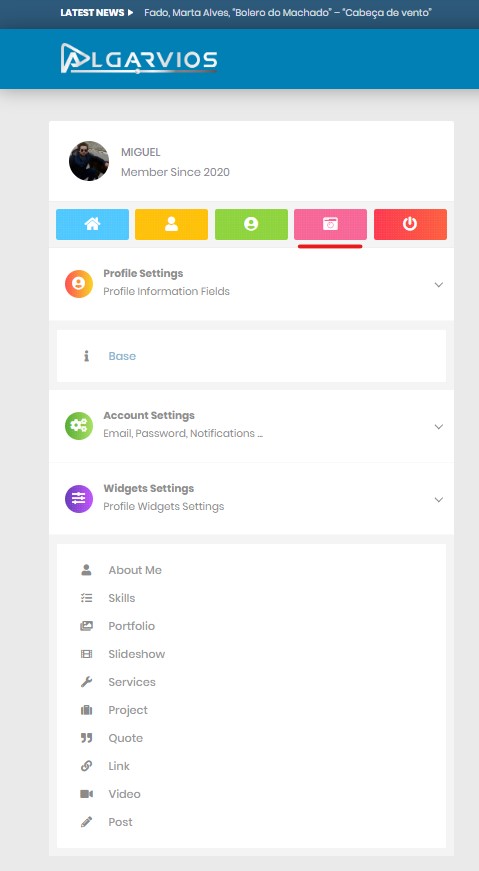This screenshot has width=479, height=871.
Task: Click the purple Widgets Settings sliders icon
Action: (x=79, y=499)
